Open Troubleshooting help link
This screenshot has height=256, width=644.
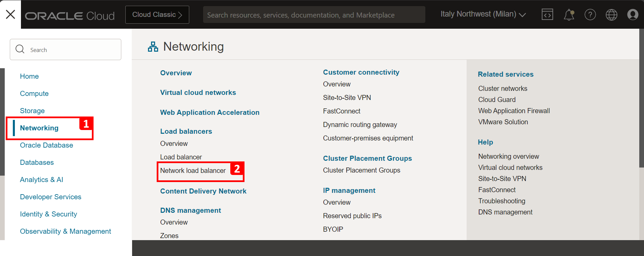click(x=501, y=201)
